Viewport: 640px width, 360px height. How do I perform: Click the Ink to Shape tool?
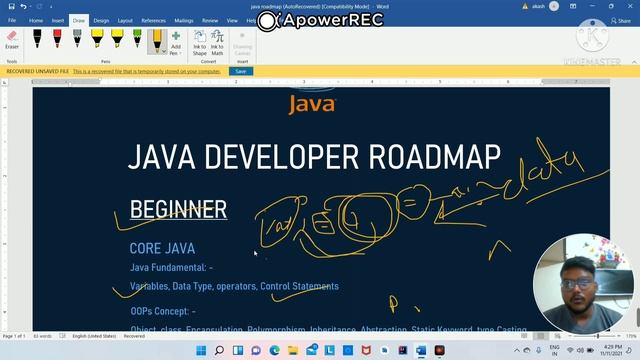coord(200,43)
